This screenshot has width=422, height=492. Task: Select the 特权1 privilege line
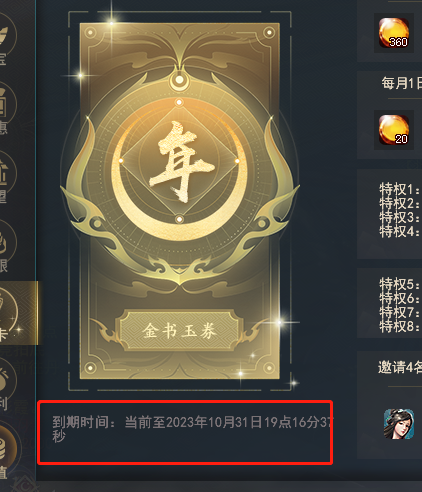coord(400,189)
